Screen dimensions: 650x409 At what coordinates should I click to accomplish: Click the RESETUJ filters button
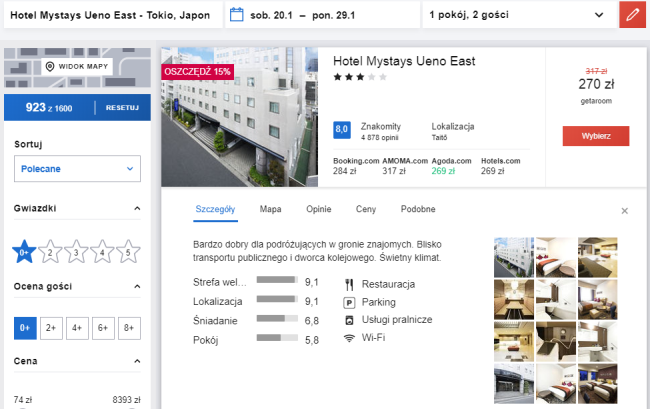pyautogui.click(x=122, y=108)
